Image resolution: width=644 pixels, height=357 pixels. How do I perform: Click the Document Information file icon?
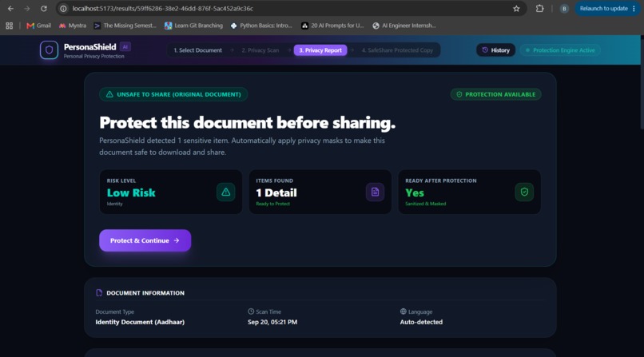(x=99, y=292)
